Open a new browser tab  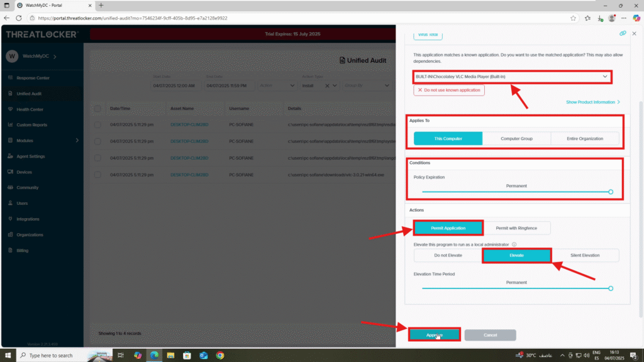click(101, 5)
